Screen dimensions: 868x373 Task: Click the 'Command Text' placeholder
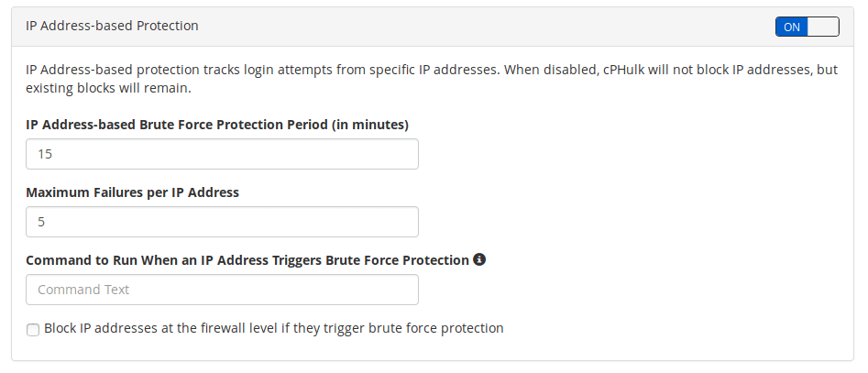(x=83, y=290)
